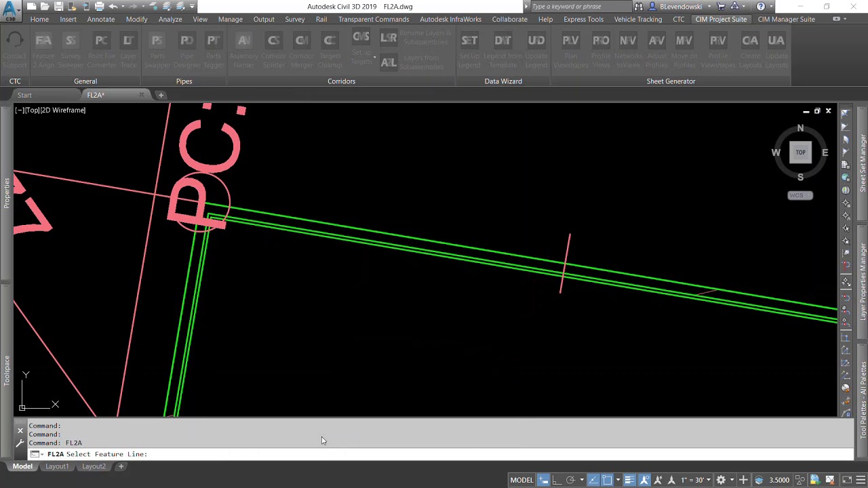Image resolution: width=868 pixels, height=488 pixels.
Task: Launch the Pipe Designer tool
Action: click(186, 51)
